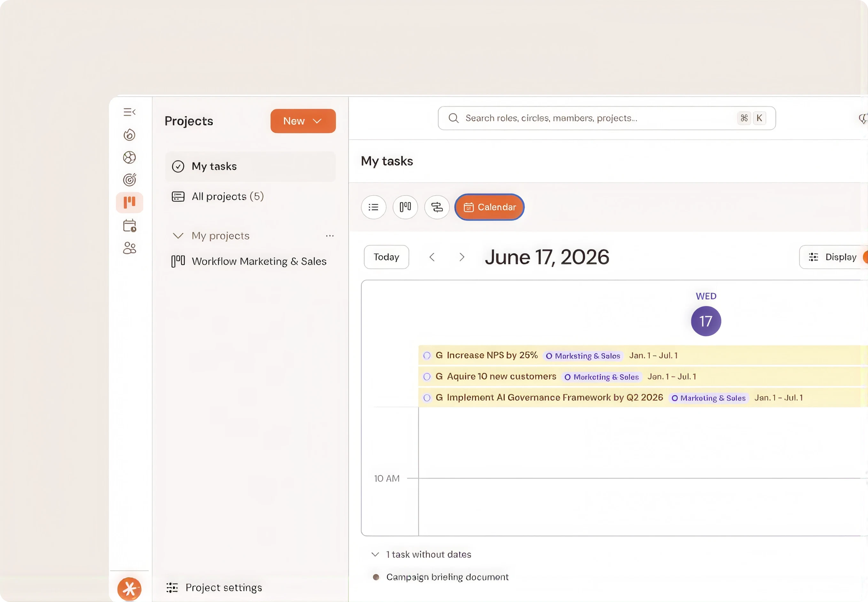Mark Aquire 10 new customers as complete
The width and height of the screenshot is (868, 602).
point(427,376)
